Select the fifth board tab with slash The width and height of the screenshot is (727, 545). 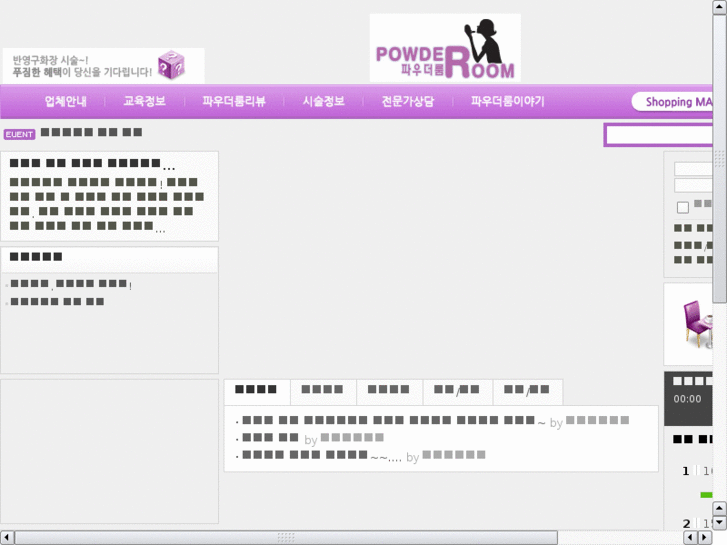(528, 390)
